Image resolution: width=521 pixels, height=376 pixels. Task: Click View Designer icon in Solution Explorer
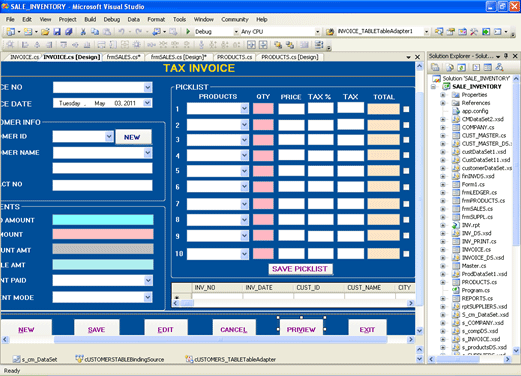[x=488, y=67]
